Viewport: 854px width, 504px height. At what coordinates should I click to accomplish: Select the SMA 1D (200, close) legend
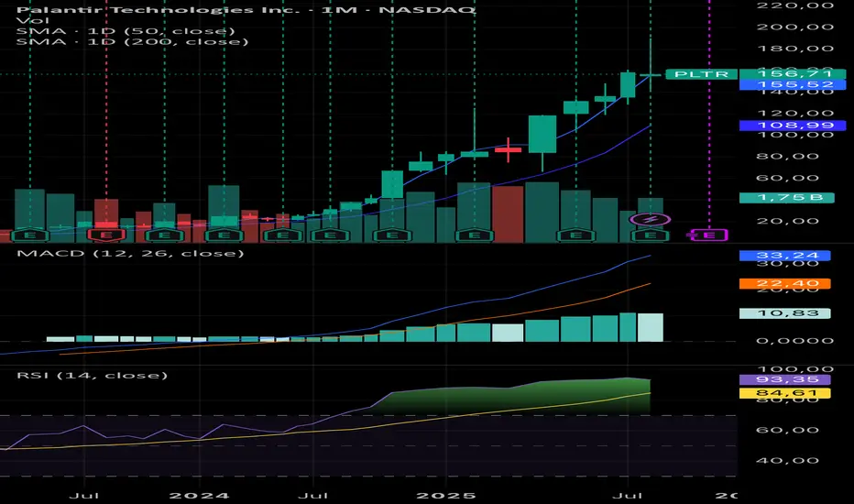pyautogui.click(x=132, y=42)
